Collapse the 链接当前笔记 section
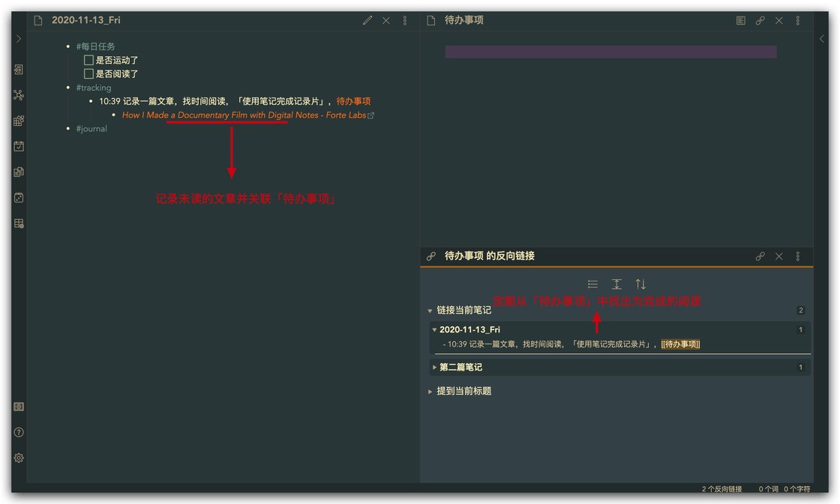 [430, 310]
